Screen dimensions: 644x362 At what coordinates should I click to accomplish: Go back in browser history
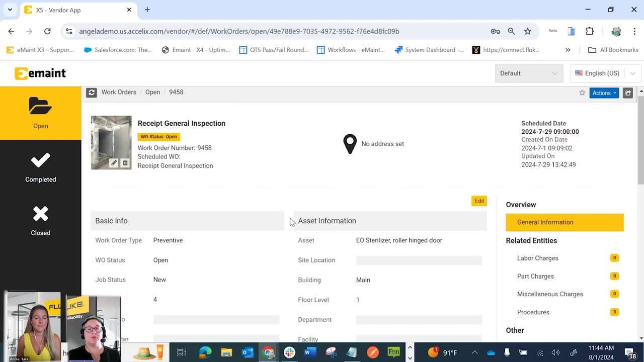11,31
